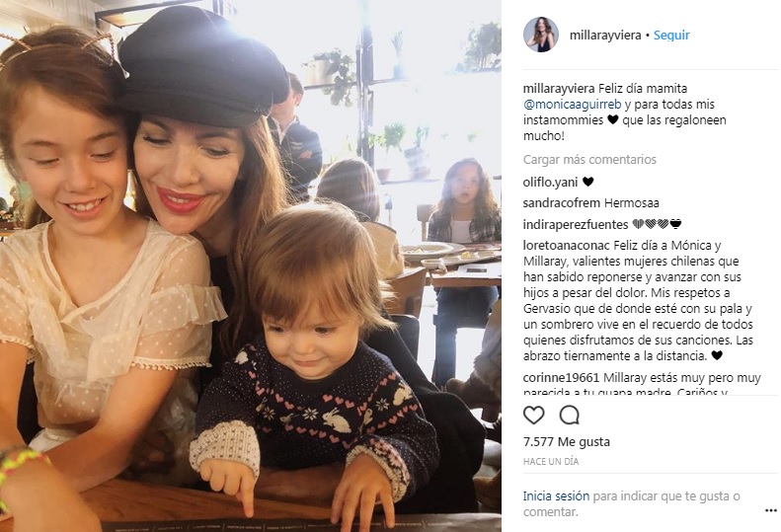
Task: Click the black heart in oliflo.yani's comment
Action: pos(588,182)
